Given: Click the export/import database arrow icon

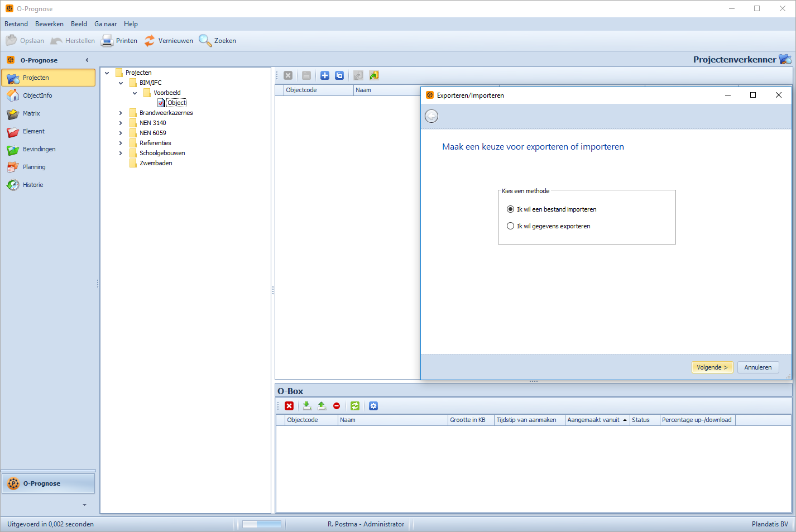Looking at the screenshot, I should click(374, 75).
